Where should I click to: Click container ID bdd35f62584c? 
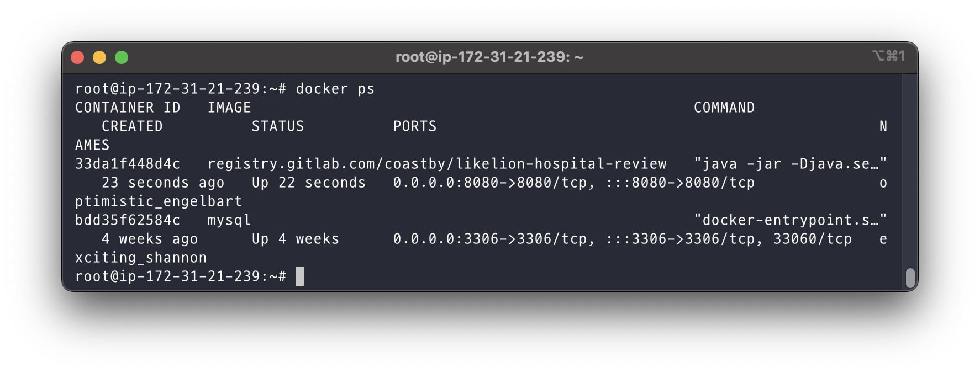(x=128, y=220)
